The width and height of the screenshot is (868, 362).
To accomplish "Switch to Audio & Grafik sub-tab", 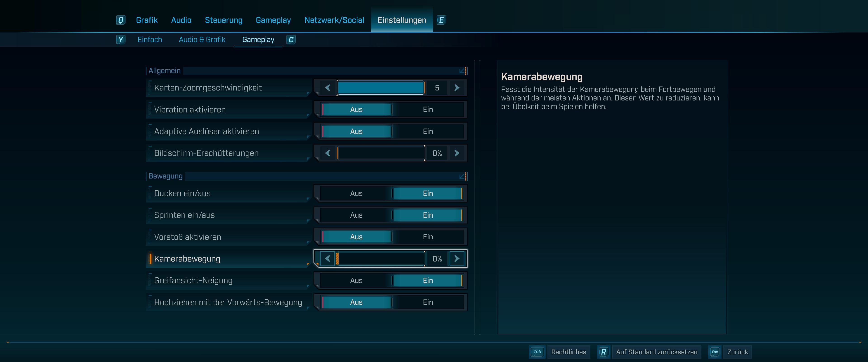I will 202,40.
